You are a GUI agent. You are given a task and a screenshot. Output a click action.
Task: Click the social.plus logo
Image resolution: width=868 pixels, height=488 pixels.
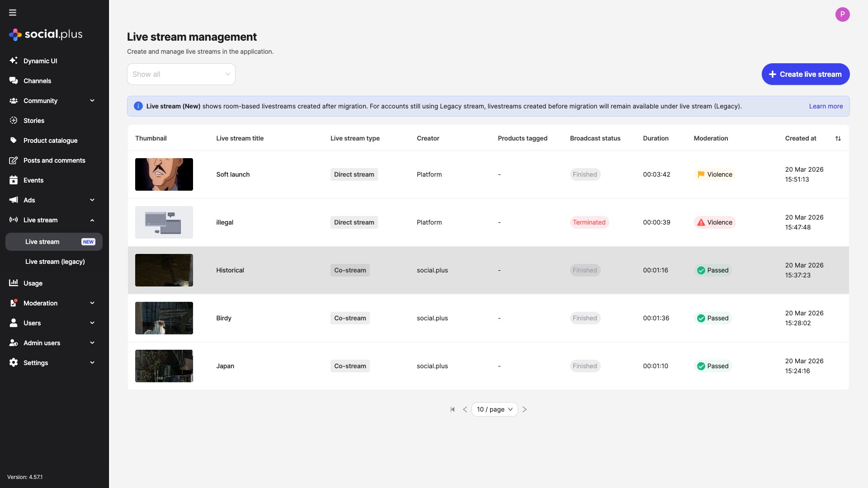(x=46, y=34)
